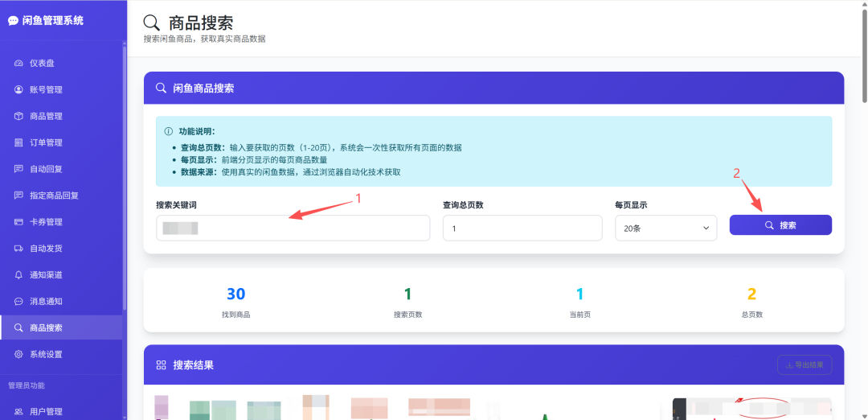The height and width of the screenshot is (420, 868).
Task: Click the receipt icon beside 订单管理
Action: [x=18, y=142]
